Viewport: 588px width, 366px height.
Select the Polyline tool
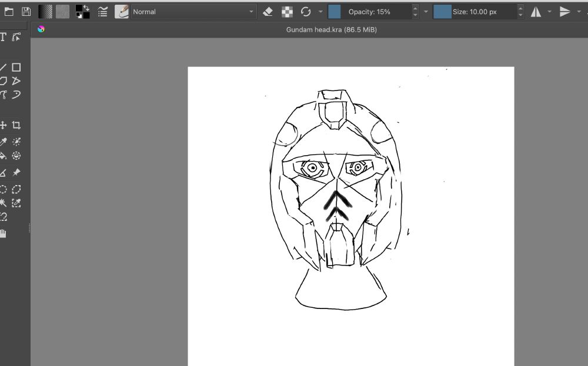(x=16, y=81)
